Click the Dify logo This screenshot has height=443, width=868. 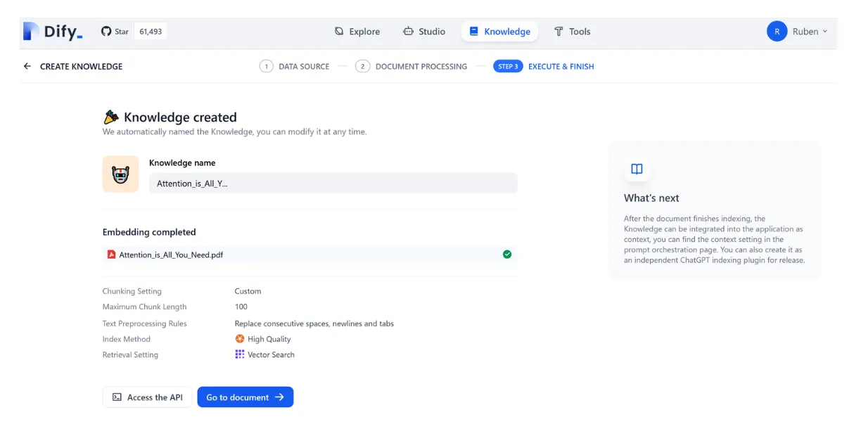53,31
